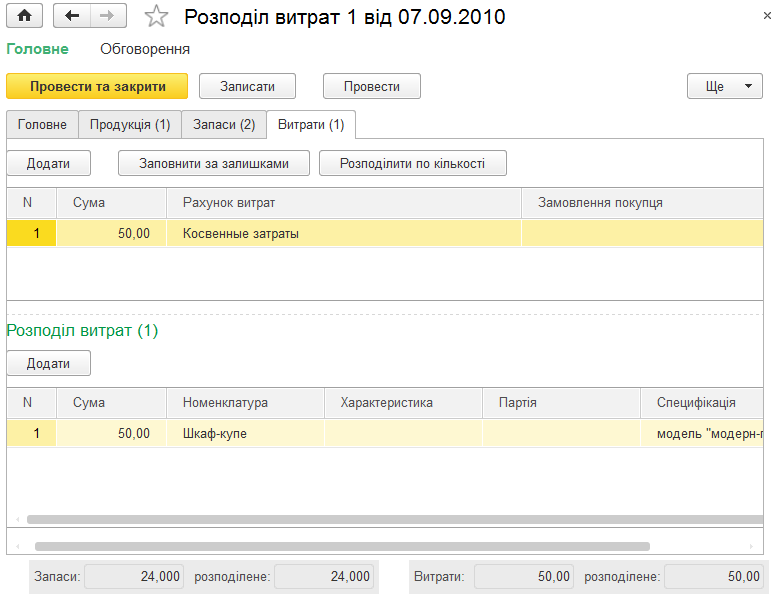Click the Сума header in upper table
This screenshot has height=600, width=777.
[111, 203]
